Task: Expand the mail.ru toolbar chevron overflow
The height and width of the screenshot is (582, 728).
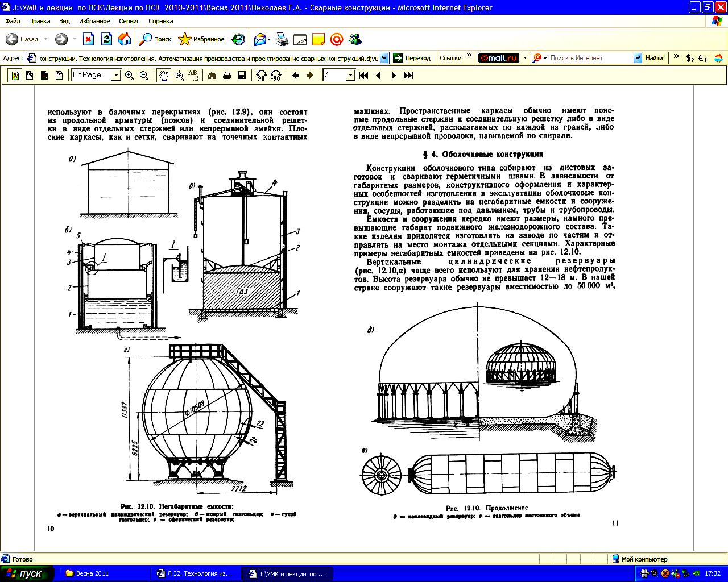Action: (676, 56)
